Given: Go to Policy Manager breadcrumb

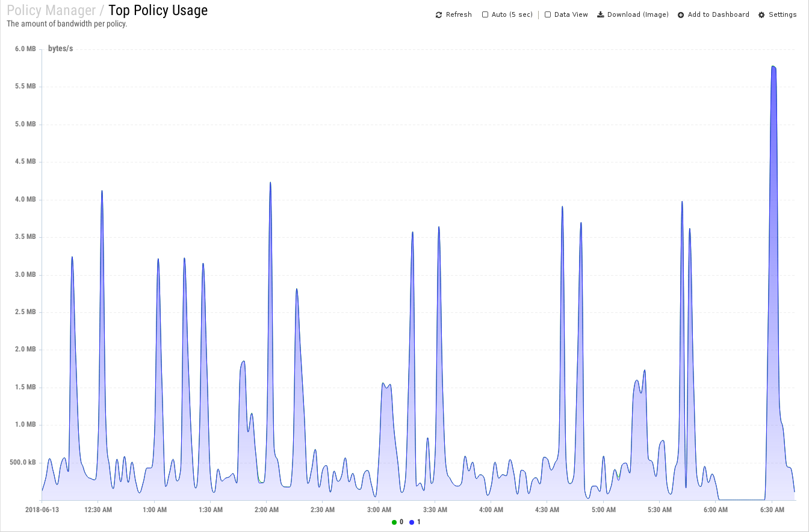Looking at the screenshot, I should point(51,10).
